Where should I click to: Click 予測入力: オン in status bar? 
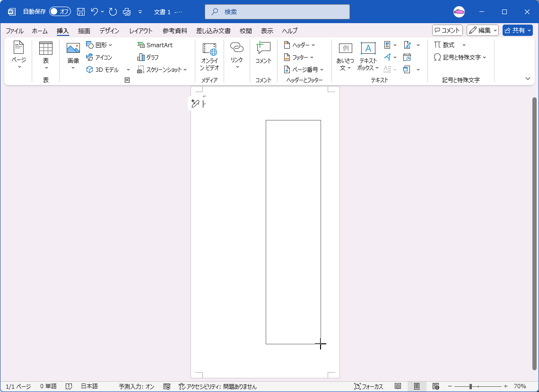tap(137, 386)
